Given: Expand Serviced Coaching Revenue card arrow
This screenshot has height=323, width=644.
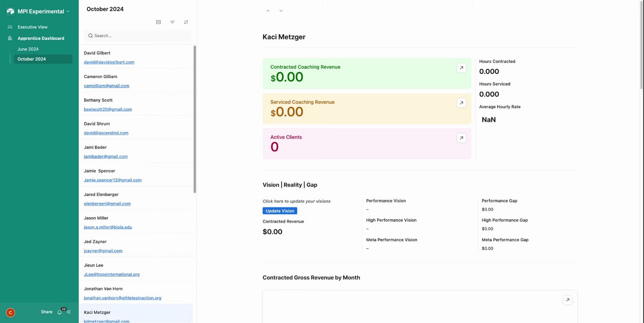Looking at the screenshot, I should coord(461,103).
